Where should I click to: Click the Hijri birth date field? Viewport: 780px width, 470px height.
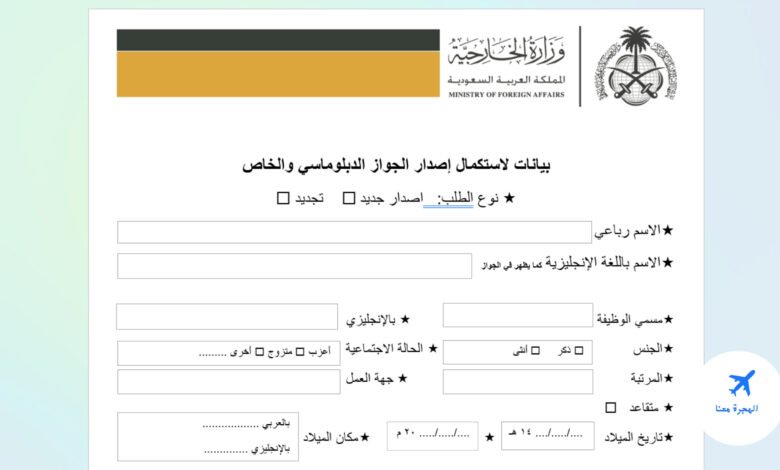click(548, 436)
